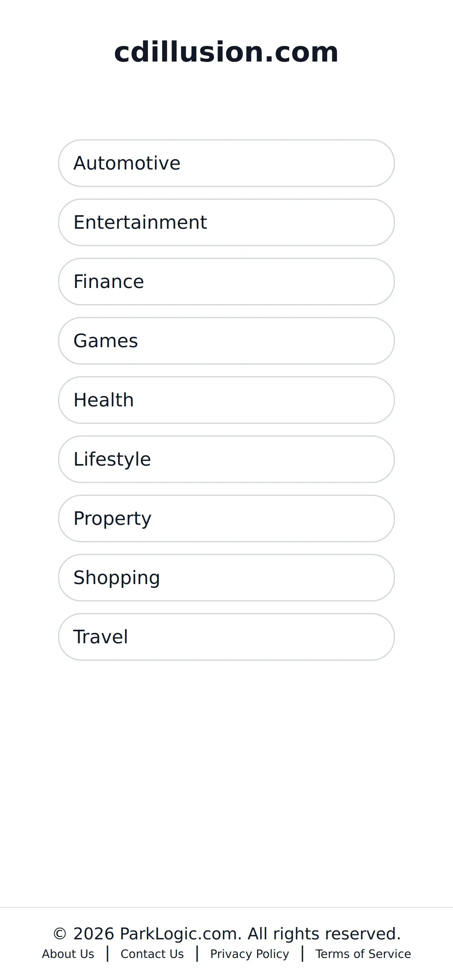
Task: View the Privacy Policy link
Action: 249,954
